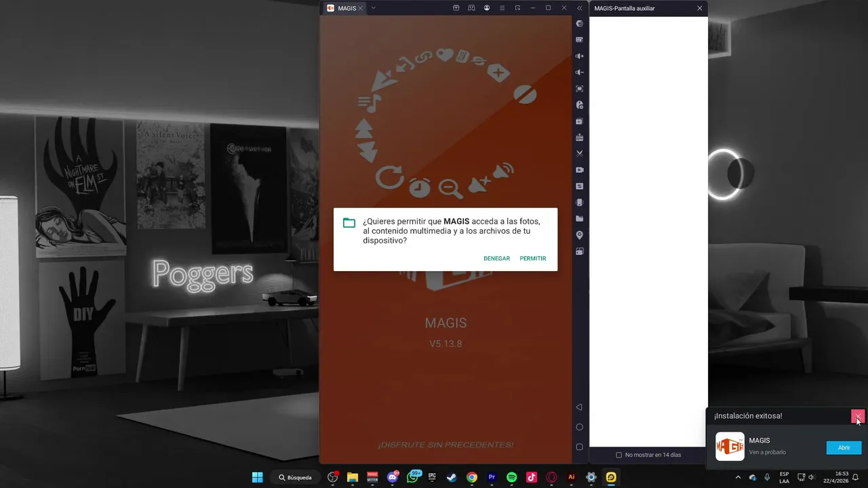Tap DENEGAR in the permission dialog

[x=496, y=258]
